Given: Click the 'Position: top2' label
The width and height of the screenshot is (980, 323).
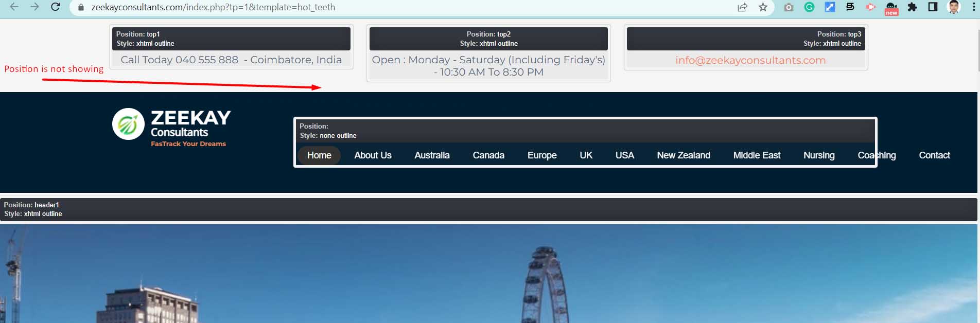Looking at the screenshot, I should pyautogui.click(x=488, y=34).
